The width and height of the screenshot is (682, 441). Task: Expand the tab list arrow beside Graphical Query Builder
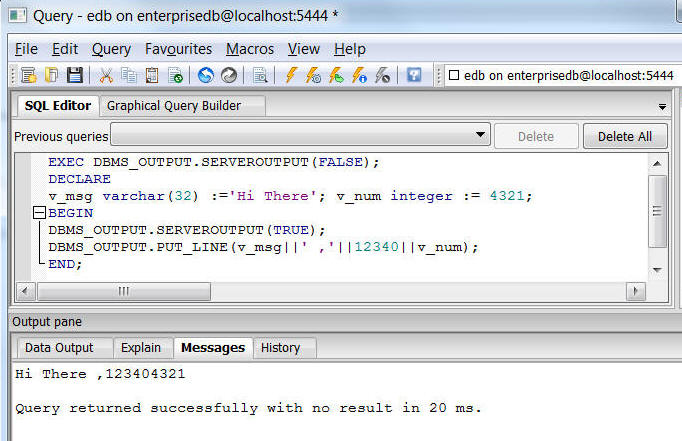[x=662, y=106]
